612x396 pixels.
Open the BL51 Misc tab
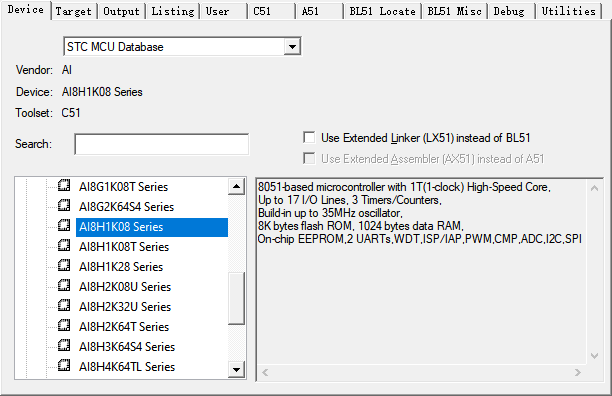pos(454,11)
